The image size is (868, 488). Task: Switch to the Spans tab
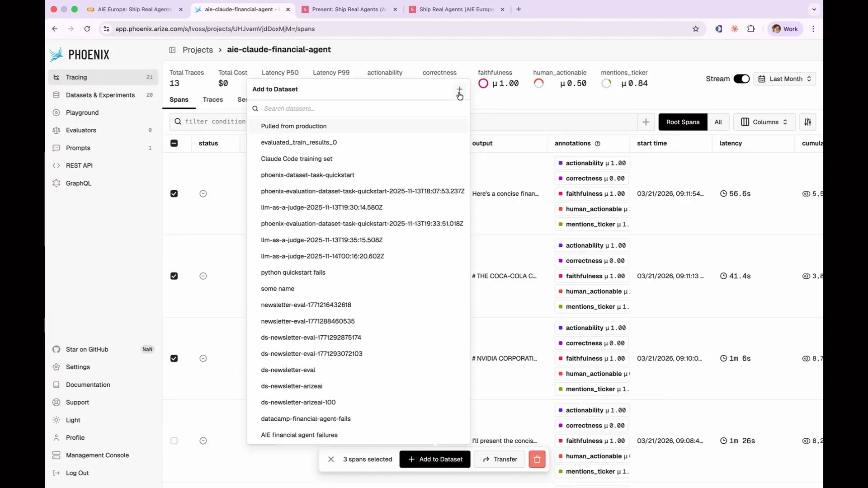click(x=179, y=99)
